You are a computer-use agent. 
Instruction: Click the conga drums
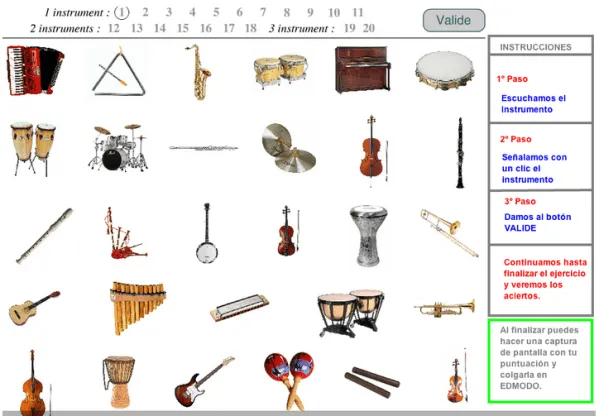pos(33,149)
